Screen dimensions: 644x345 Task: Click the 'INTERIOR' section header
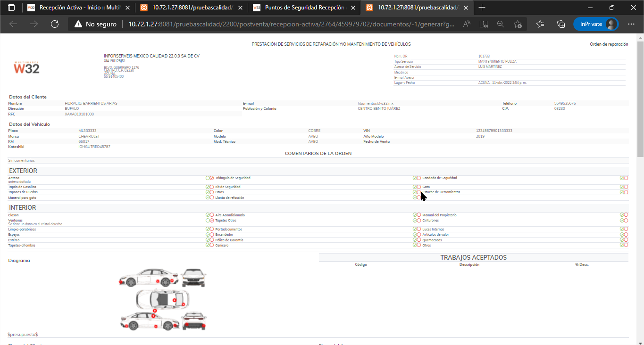(x=23, y=207)
